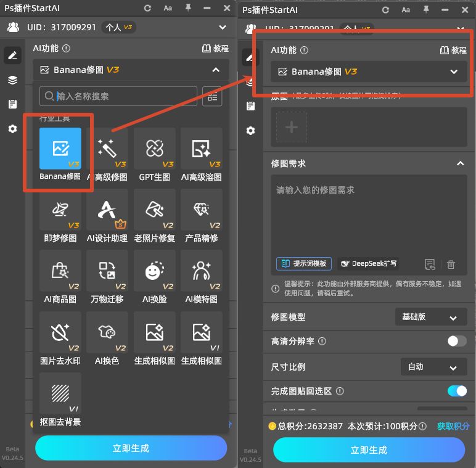Open the layers sidebar icon in left window
Viewport: 476px width, 468px height.
[12, 80]
